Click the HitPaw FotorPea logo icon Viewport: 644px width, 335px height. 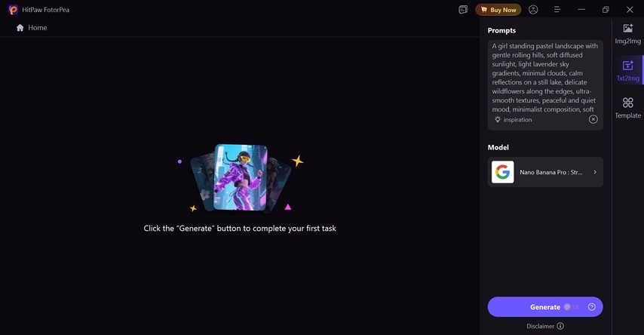click(x=13, y=10)
